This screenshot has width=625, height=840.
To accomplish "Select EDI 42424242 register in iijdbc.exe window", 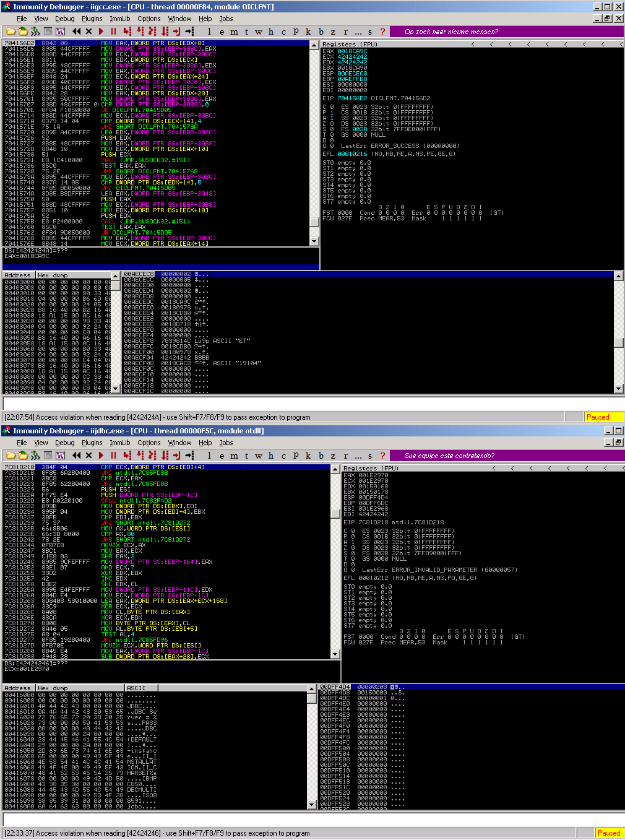I will coord(366,514).
